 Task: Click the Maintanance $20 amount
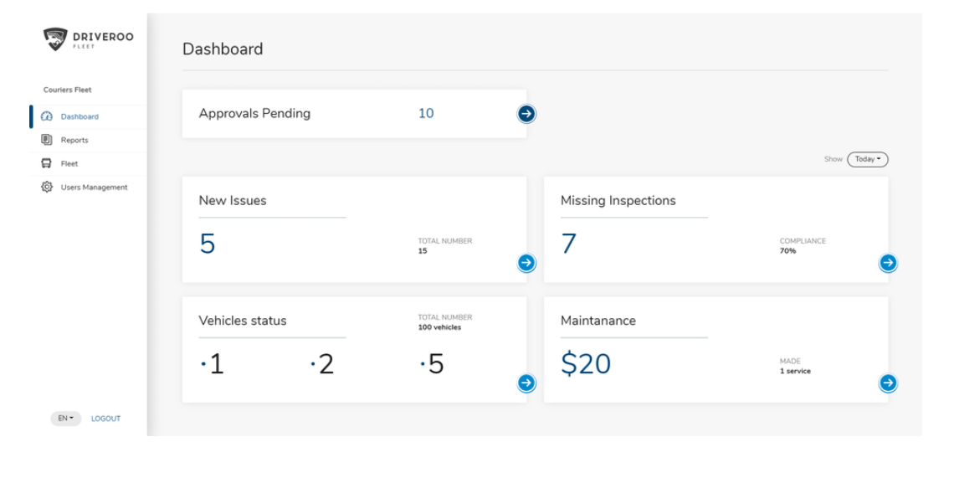(586, 364)
